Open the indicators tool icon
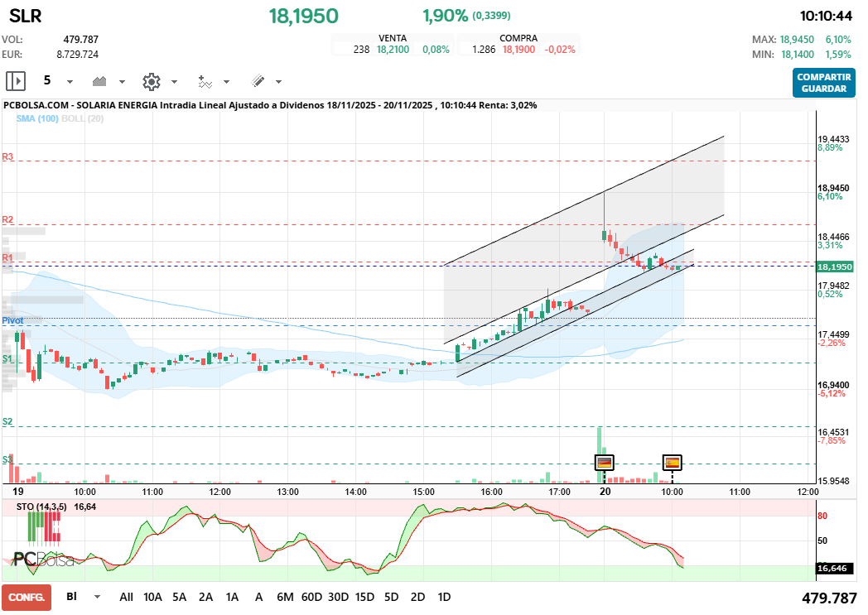The height and width of the screenshot is (615, 868). point(205,82)
